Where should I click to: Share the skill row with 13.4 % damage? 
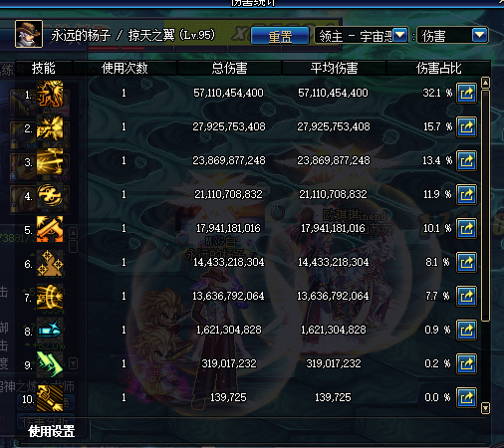click(466, 160)
